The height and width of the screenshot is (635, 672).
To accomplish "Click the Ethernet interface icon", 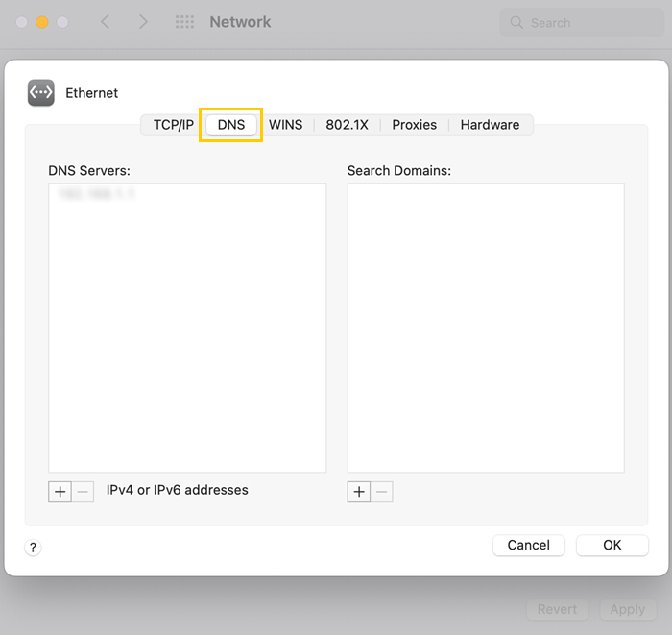I will click(41, 92).
